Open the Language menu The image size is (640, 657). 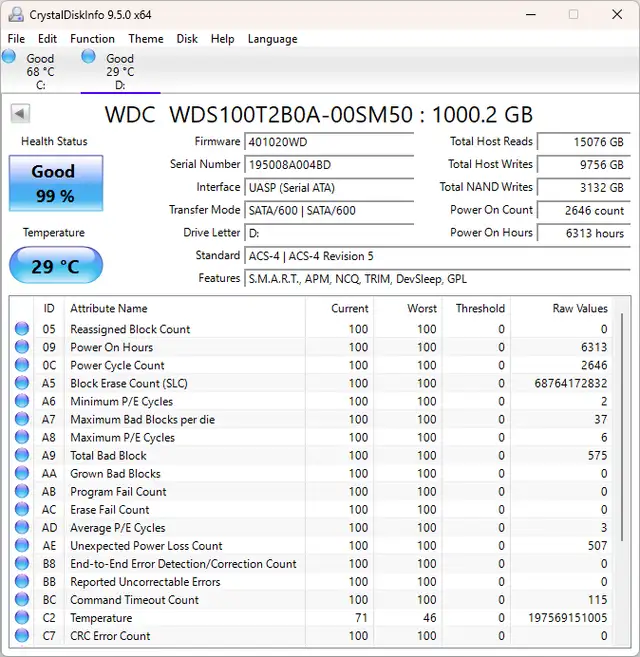point(272,39)
